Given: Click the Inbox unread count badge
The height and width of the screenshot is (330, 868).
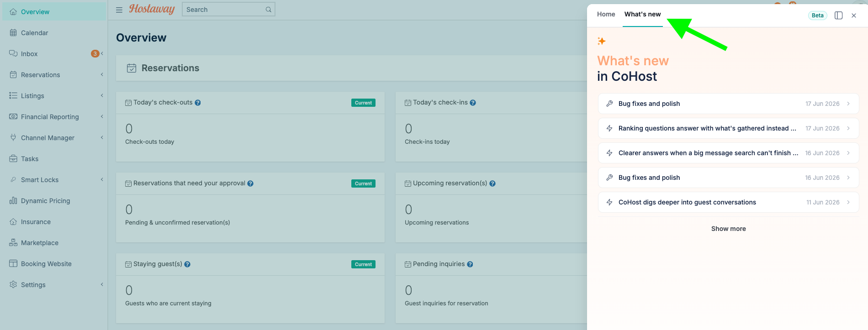Looking at the screenshot, I should point(95,54).
